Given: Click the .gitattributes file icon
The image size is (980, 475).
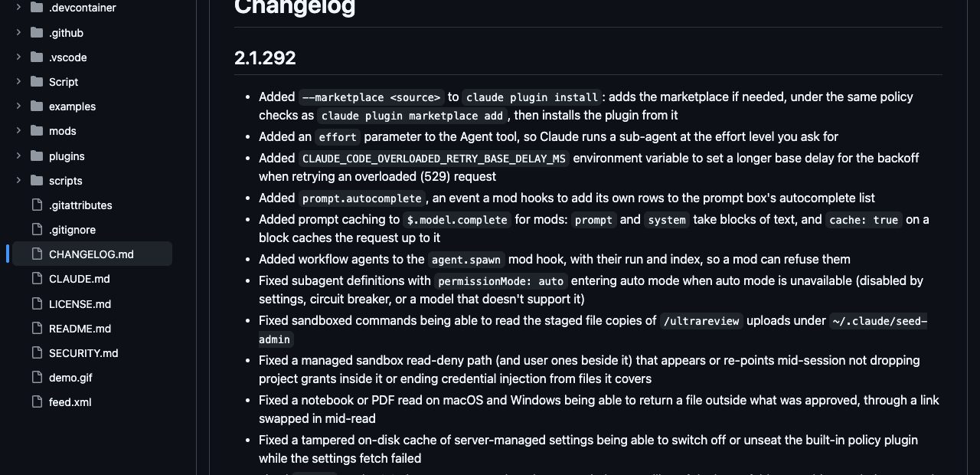Looking at the screenshot, I should (37, 205).
